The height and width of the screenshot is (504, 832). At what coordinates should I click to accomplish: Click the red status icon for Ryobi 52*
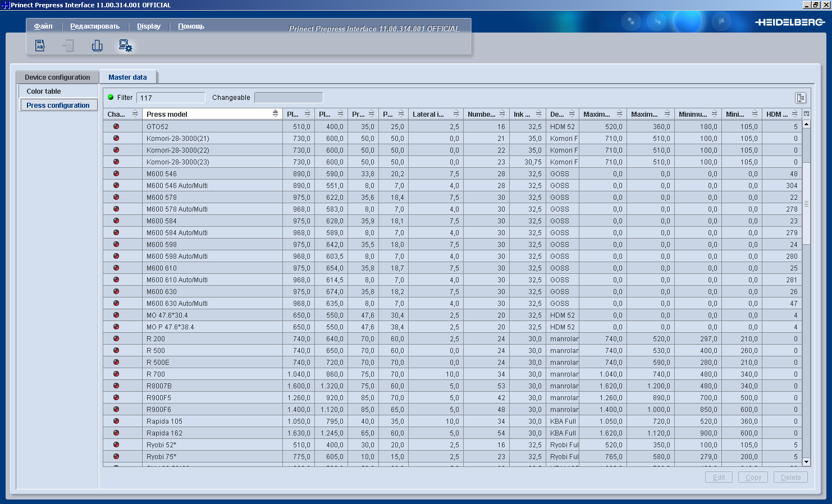pyautogui.click(x=116, y=445)
